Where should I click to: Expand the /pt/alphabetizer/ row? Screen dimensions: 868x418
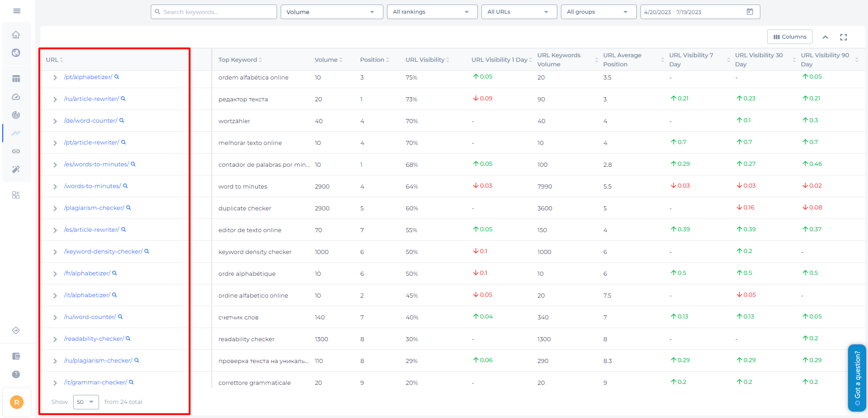pyautogui.click(x=55, y=78)
